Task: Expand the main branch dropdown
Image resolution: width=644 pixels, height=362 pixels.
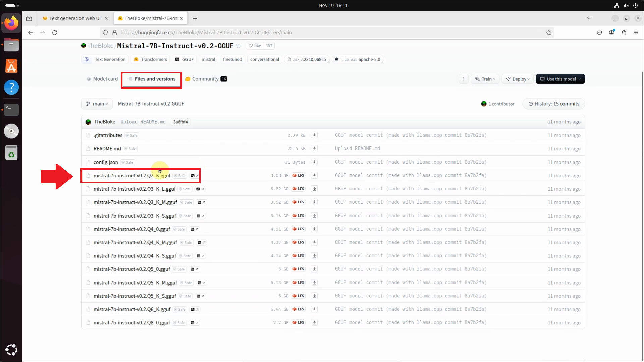Action: point(97,104)
